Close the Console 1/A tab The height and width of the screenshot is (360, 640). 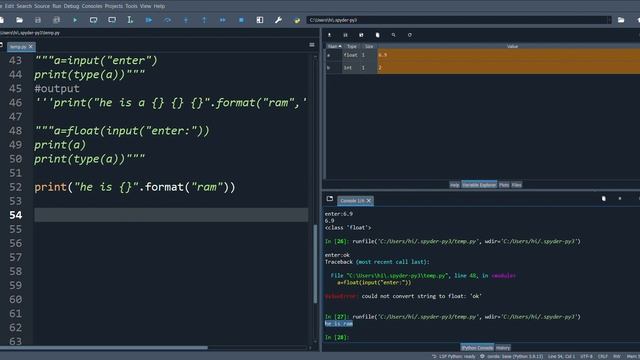369,201
